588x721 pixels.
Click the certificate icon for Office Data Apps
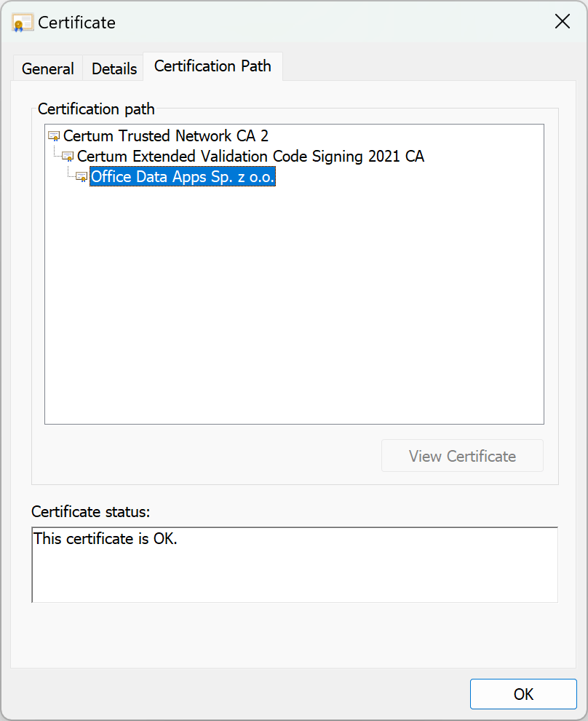coord(82,176)
